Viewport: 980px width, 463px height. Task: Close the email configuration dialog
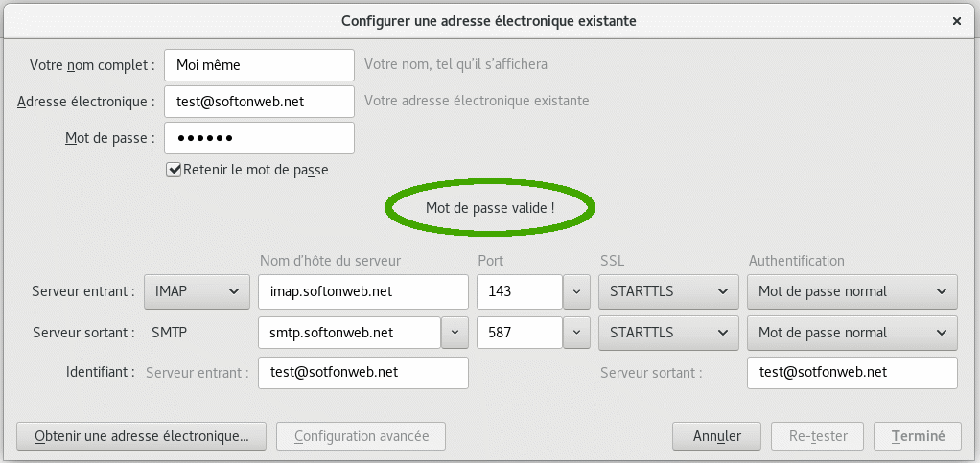point(957,20)
